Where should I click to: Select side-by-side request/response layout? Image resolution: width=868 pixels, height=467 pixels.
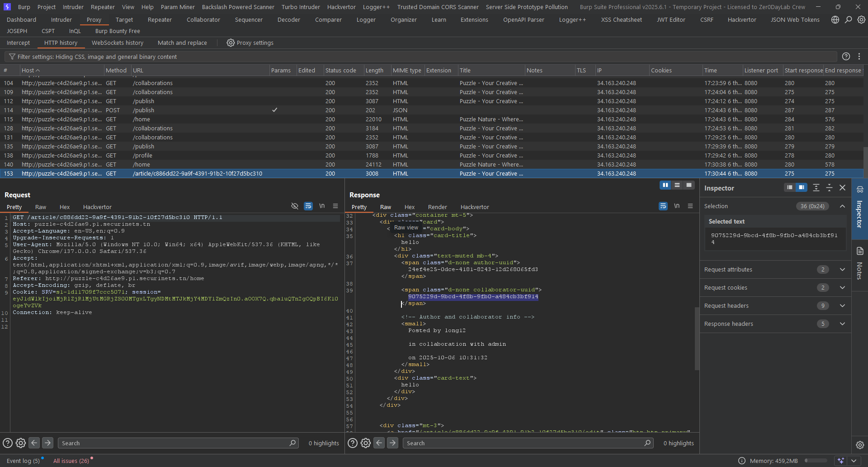665,185
